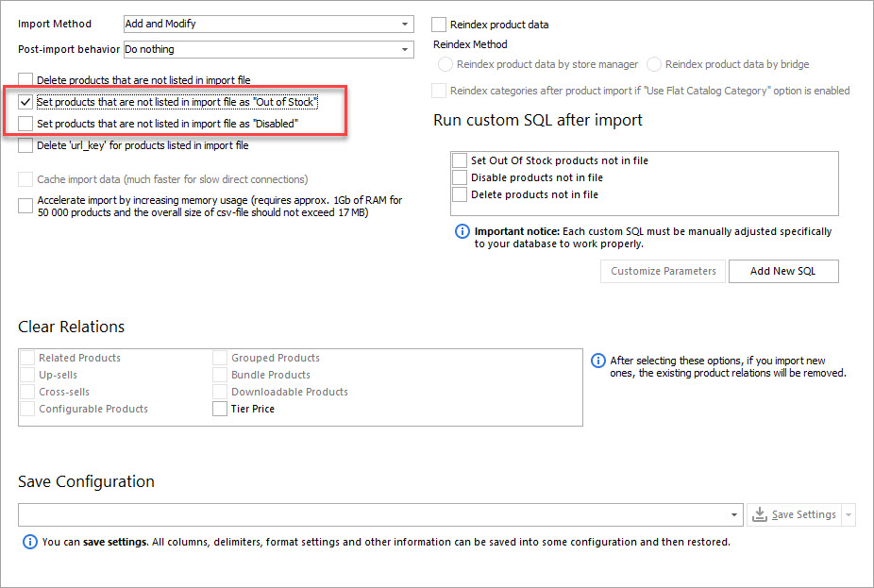Image resolution: width=874 pixels, height=588 pixels.
Task: Check Downloadable Products relation checkbox
Action: pyautogui.click(x=220, y=392)
